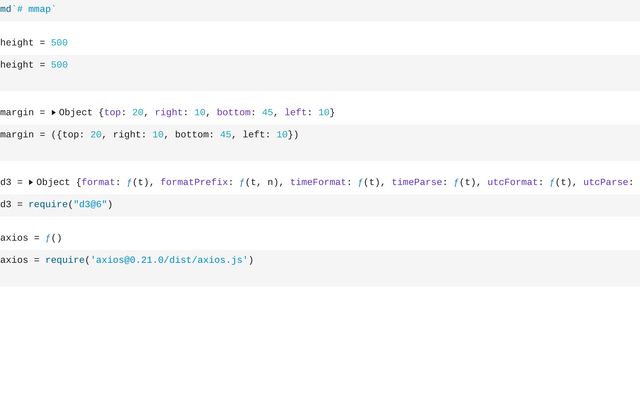
Task: Expand the d3 Object disclosure triangle
Action: tap(31, 183)
